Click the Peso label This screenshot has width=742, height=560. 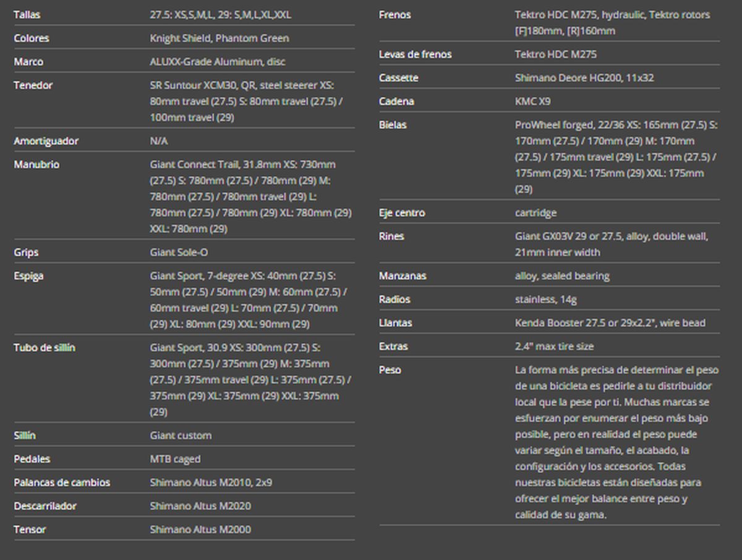[390, 369]
